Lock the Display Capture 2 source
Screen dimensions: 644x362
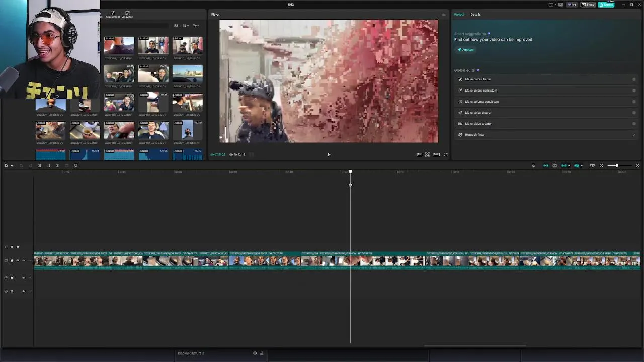pos(262,353)
